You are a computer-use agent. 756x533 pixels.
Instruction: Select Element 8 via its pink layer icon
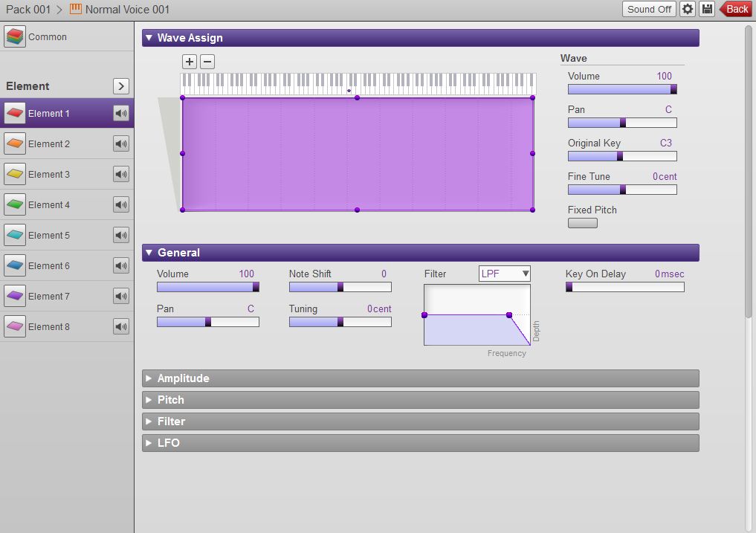pos(16,326)
